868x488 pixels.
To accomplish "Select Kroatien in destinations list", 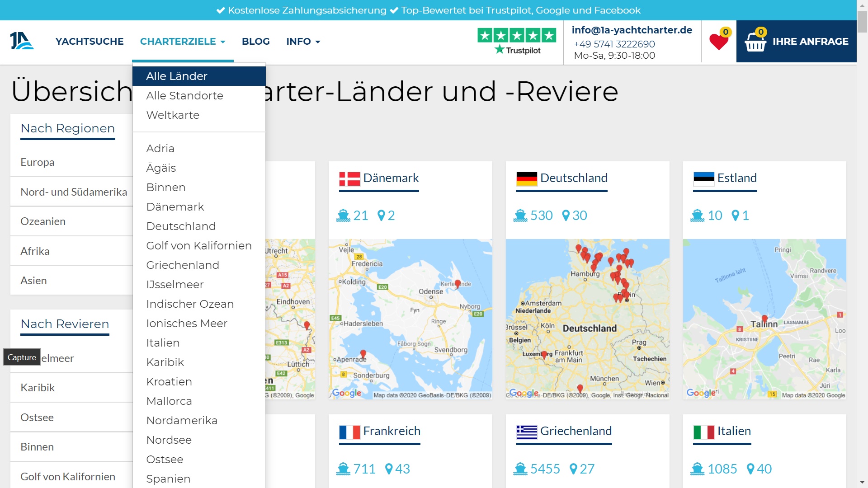I will 169,382.
